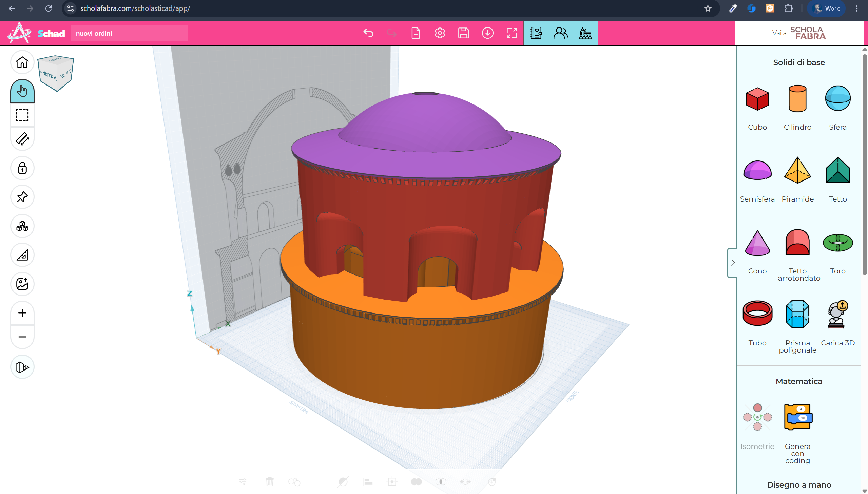The width and height of the screenshot is (868, 494).
Task: Zoom in with the plus button
Action: 22,313
